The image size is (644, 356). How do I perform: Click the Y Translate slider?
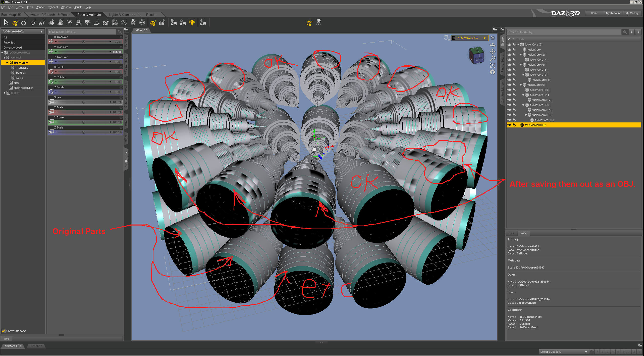(x=83, y=52)
